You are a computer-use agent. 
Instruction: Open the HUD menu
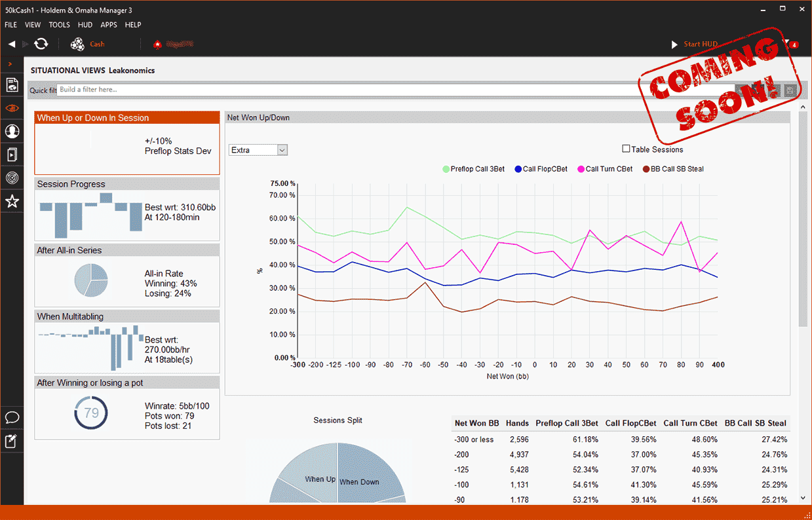pyautogui.click(x=85, y=25)
